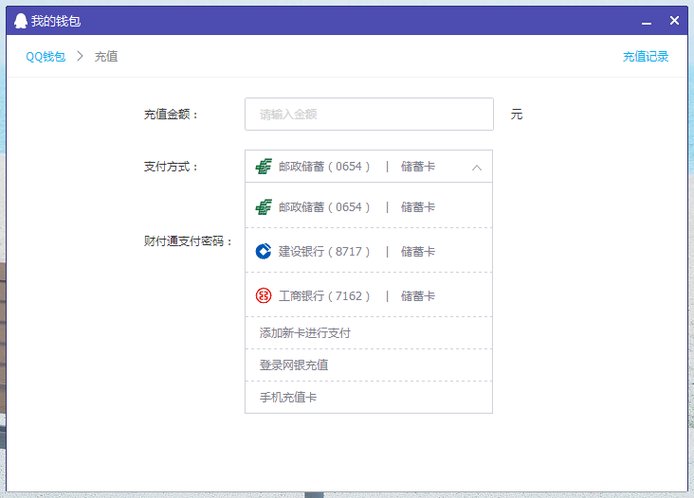Click the postal savings logo in dropdown list
This screenshot has width=694, height=498.
click(264, 207)
